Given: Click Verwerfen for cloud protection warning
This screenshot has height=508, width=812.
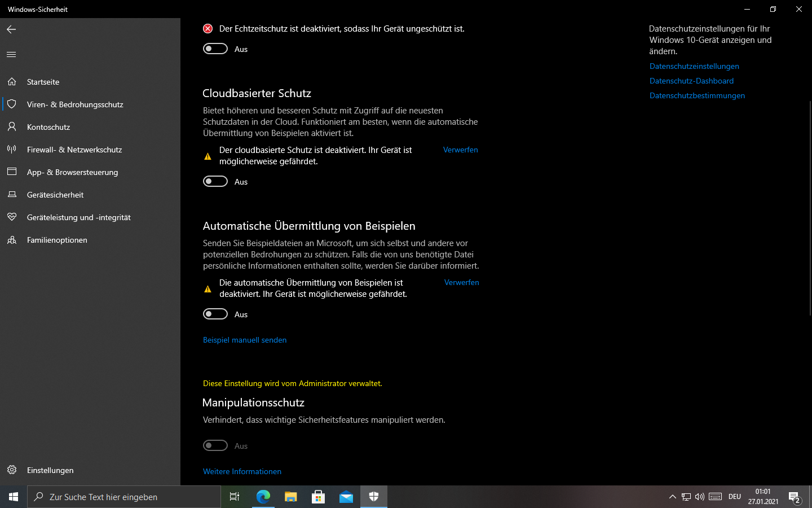Looking at the screenshot, I should [x=461, y=150].
